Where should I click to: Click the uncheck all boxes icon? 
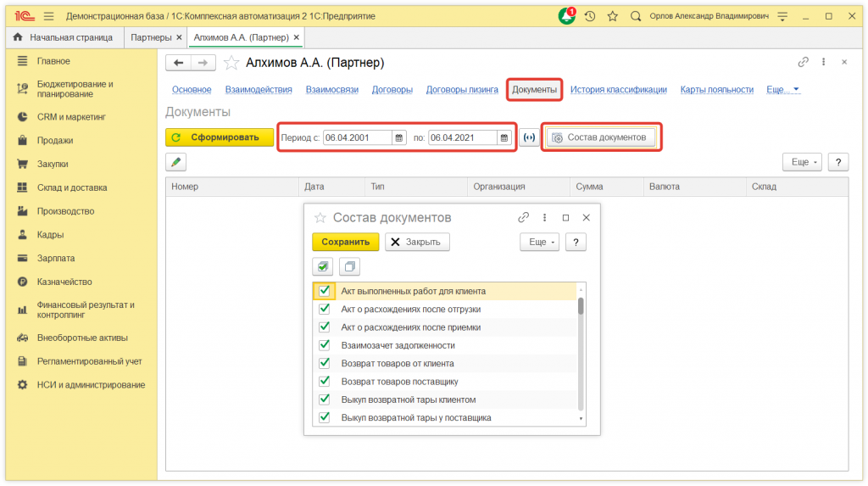[x=349, y=266]
